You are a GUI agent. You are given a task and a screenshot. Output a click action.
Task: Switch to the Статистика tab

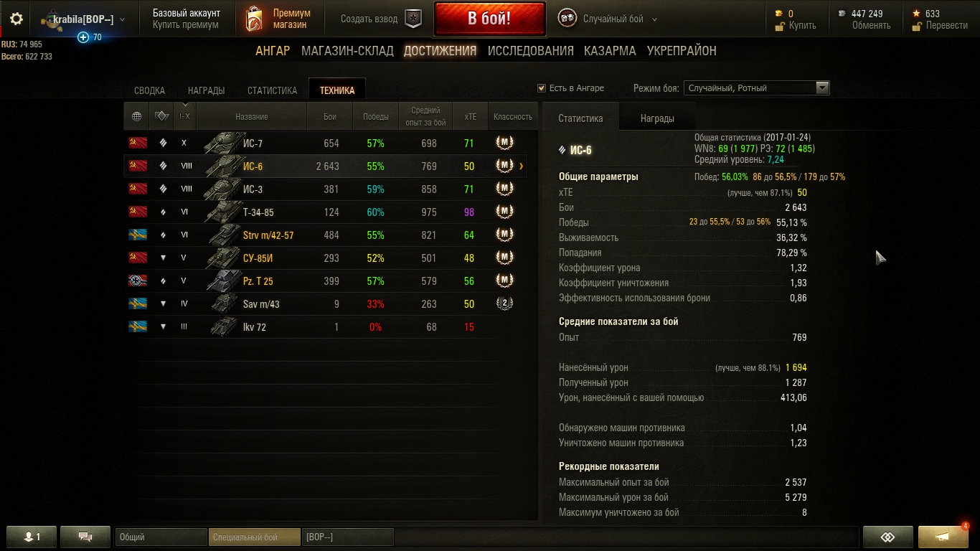272,90
